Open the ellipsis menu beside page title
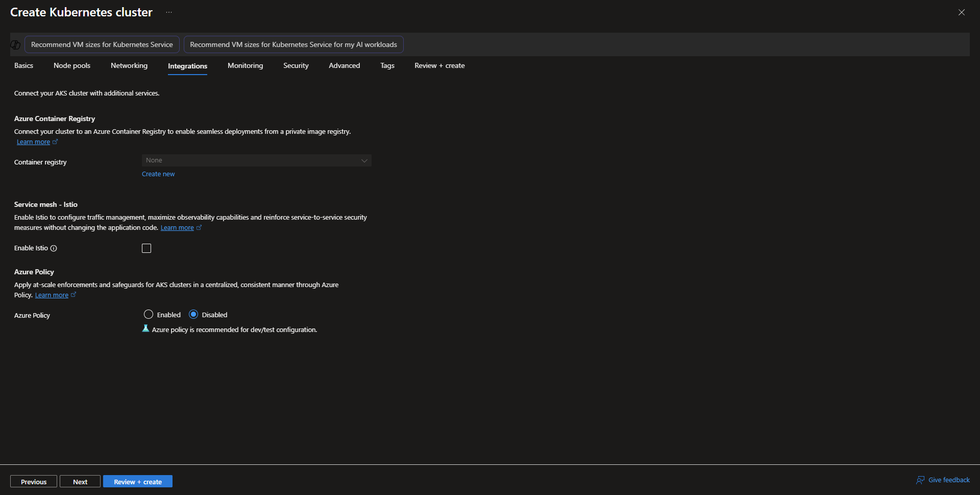 click(x=169, y=12)
